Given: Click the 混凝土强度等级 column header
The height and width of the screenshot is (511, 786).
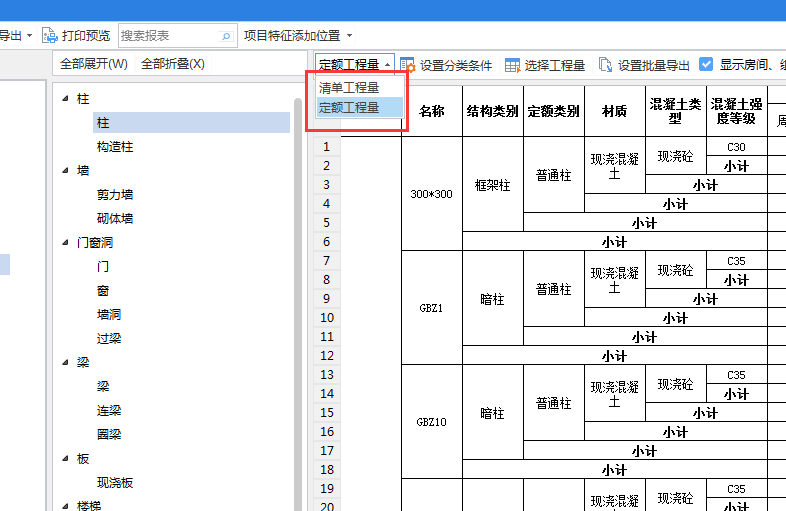Looking at the screenshot, I should 736,111.
